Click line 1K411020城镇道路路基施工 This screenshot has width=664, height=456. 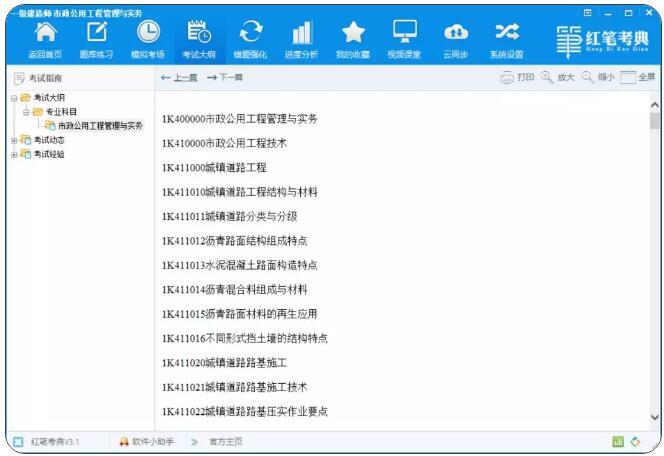(224, 363)
